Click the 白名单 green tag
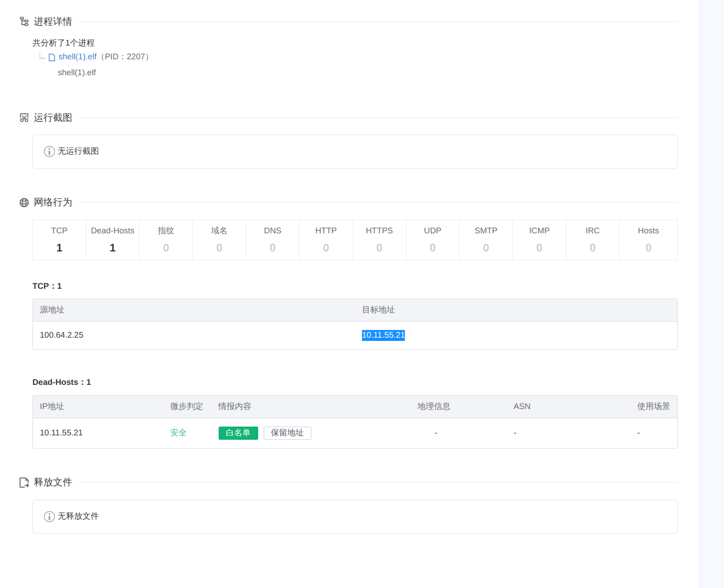This screenshot has width=724, height=588. (238, 433)
